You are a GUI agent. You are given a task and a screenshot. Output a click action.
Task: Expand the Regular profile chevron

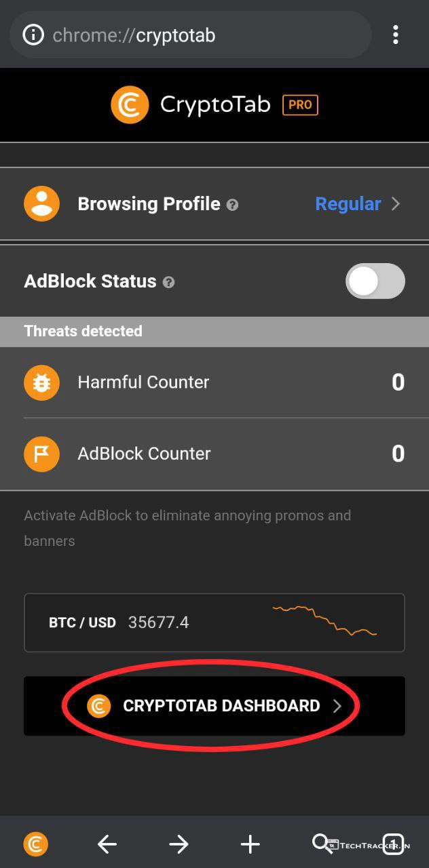click(396, 204)
